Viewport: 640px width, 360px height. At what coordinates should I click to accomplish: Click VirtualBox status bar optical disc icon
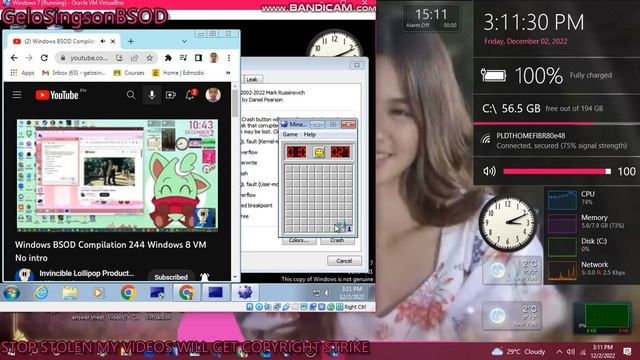tap(259, 307)
